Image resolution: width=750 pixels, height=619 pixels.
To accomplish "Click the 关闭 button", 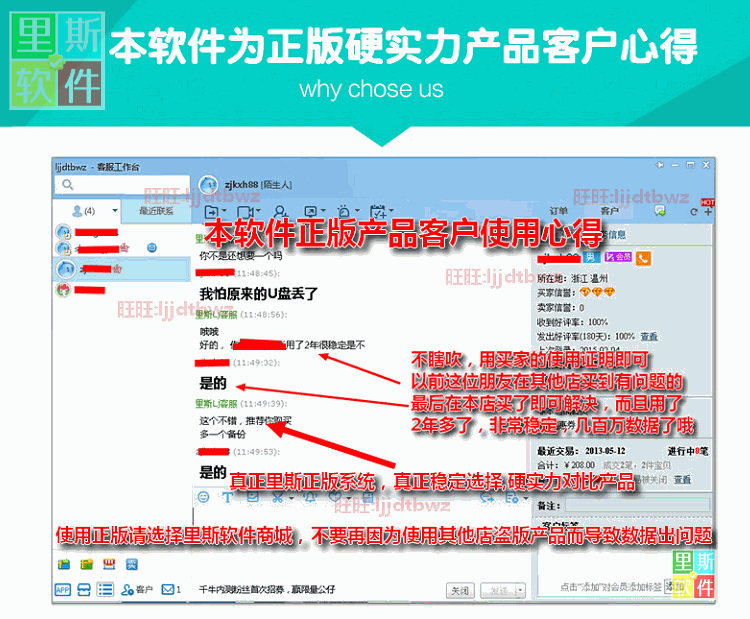I will (460, 591).
